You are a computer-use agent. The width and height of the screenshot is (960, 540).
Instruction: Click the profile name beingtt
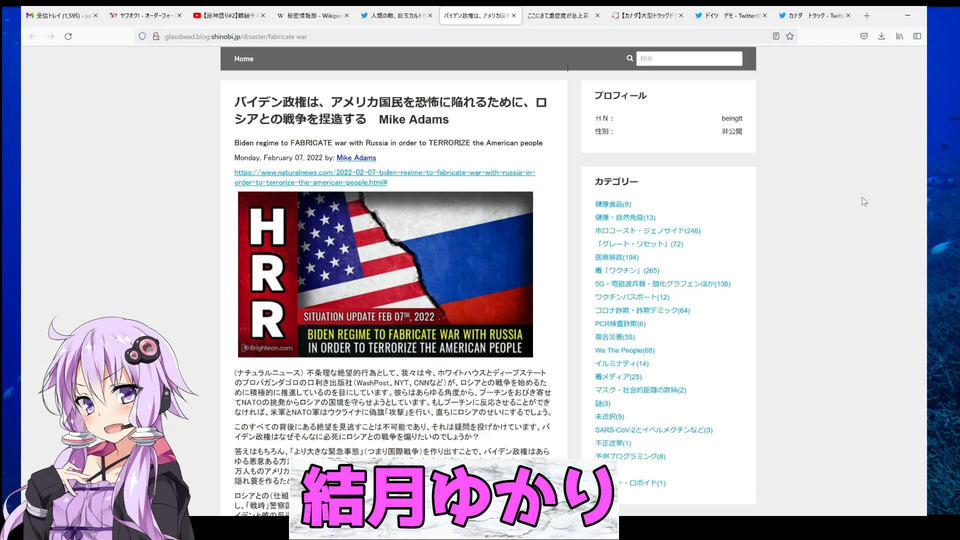pyautogui.click(x=732, y=118)
